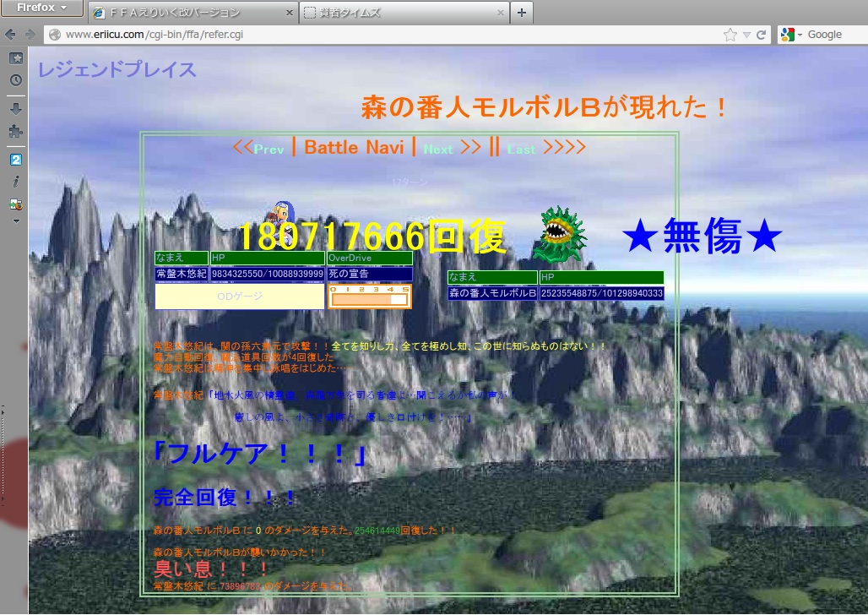Click the italic i info sidebar icon

[16, 181]
